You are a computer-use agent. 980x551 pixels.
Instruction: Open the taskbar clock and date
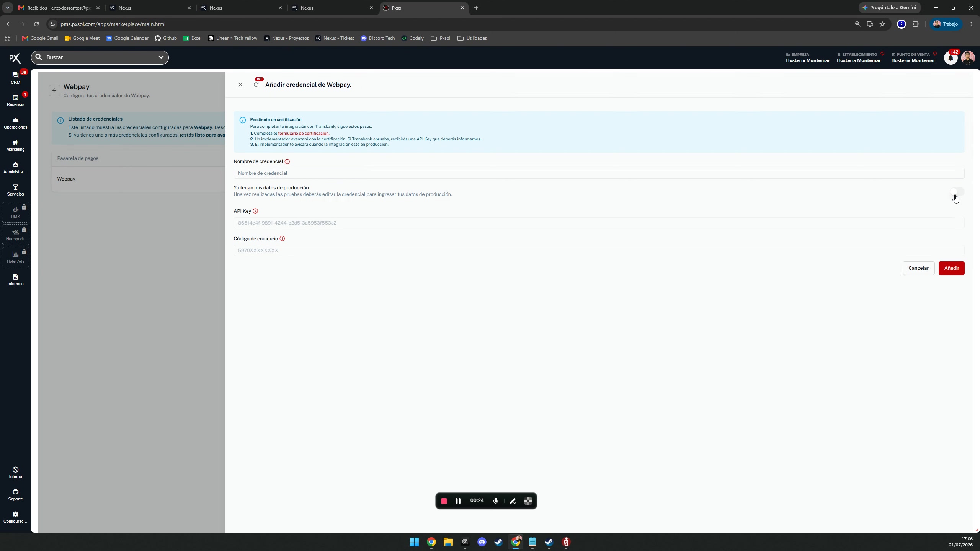point(960,542)
